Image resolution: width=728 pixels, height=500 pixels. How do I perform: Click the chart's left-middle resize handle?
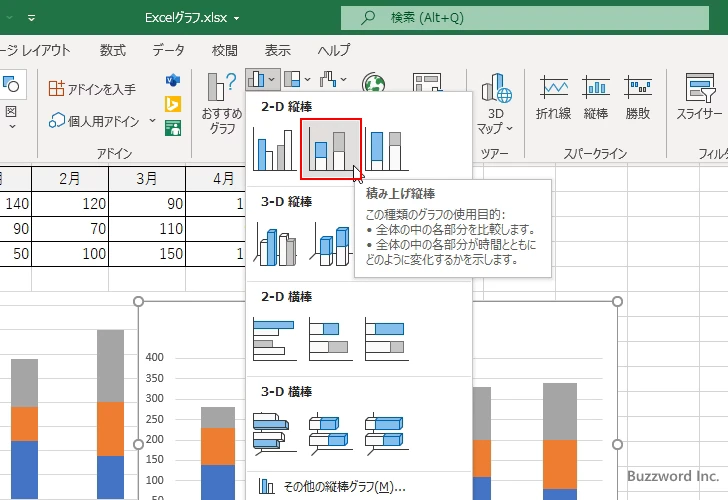point(138,444)
